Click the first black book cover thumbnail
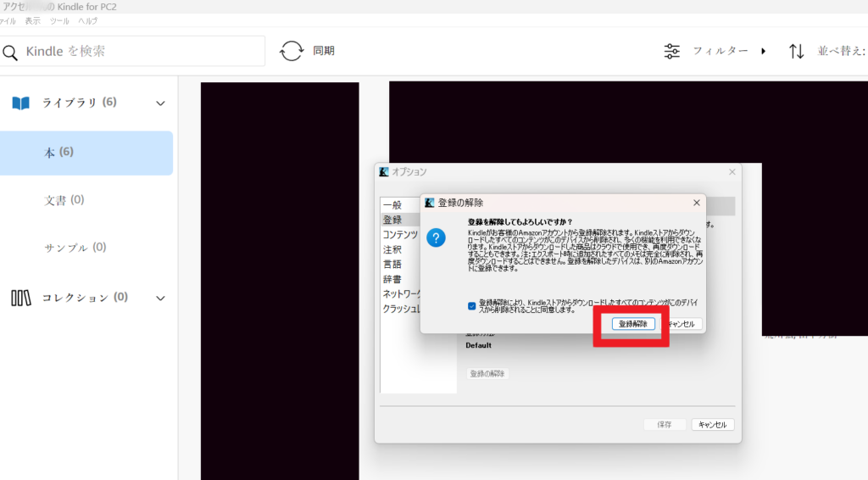The width and height of the screenshot is (868, 480). click(x=280, y=282)
